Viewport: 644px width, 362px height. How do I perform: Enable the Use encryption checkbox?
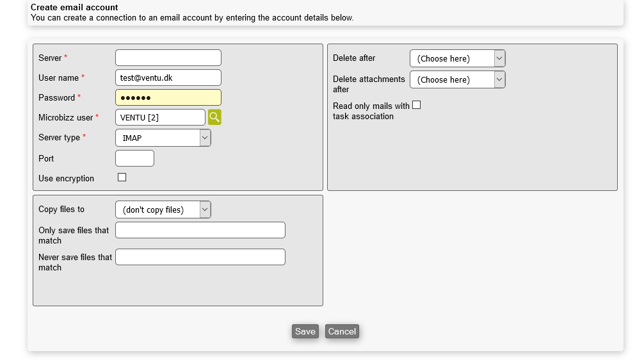click(x=122, y=177)
